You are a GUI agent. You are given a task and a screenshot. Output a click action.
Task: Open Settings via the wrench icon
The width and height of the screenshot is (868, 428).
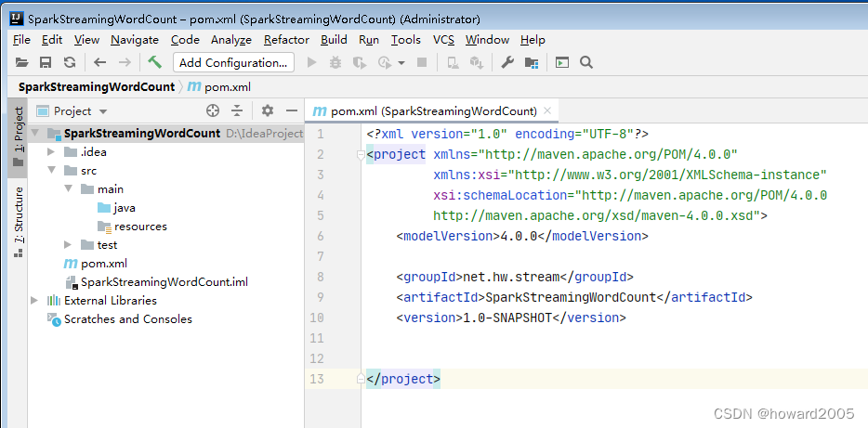click(x=507, y=63)
